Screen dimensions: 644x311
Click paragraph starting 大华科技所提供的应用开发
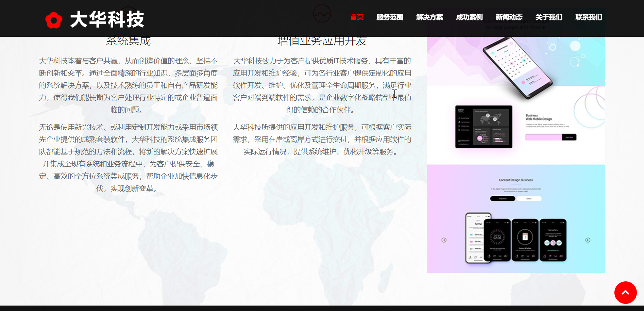tap(322, 140)
